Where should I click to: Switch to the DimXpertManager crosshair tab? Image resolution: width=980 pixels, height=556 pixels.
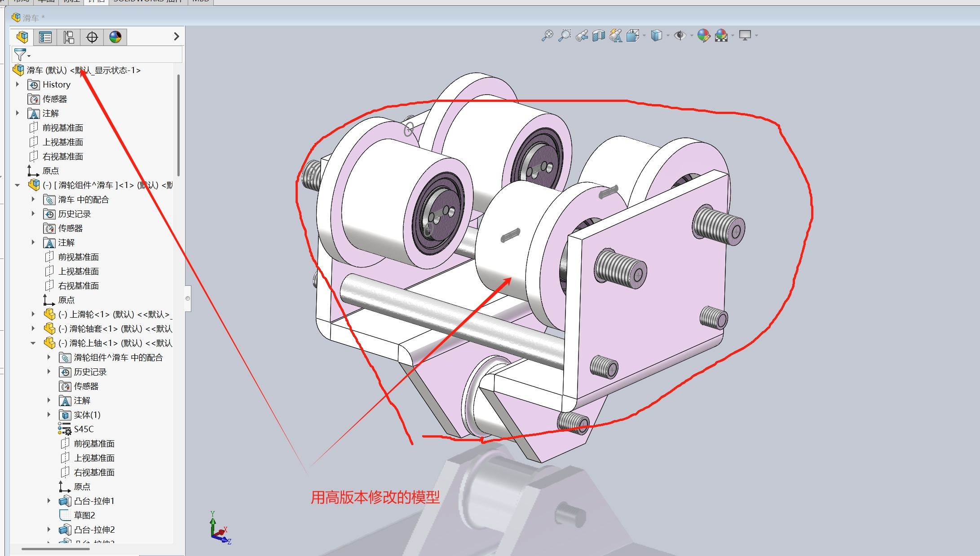point(92,37)
